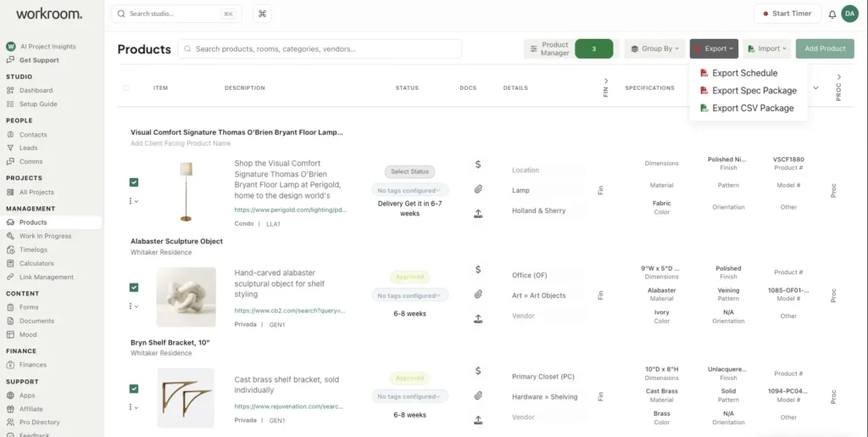This screenshot has height=437, width=868.
Task: Upload file icon for Bryant Floor Lamp
Action: point(478,214)
